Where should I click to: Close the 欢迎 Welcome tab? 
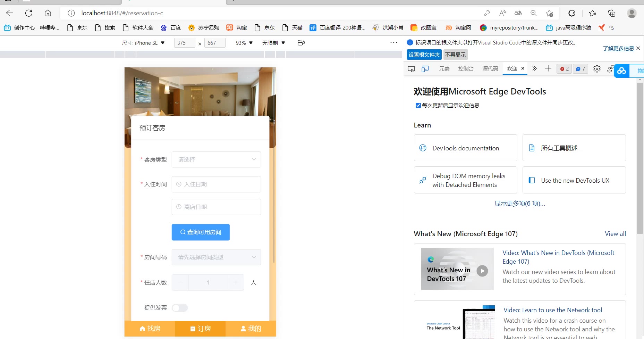pyautogui.click(x=523, y=68)
